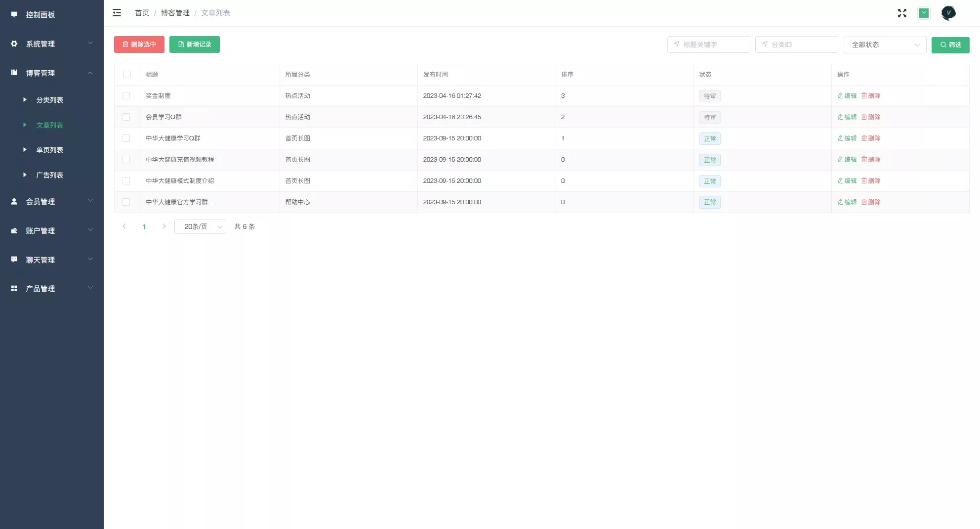
Task: Open the 20条/页 page size dropdown
Action: tap(200, 227)
